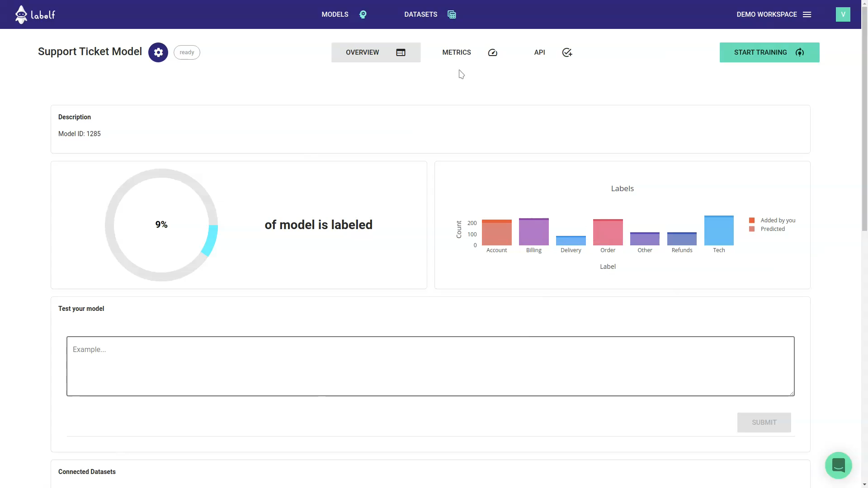Focus the Example text input area

click(x=430, y=366)
